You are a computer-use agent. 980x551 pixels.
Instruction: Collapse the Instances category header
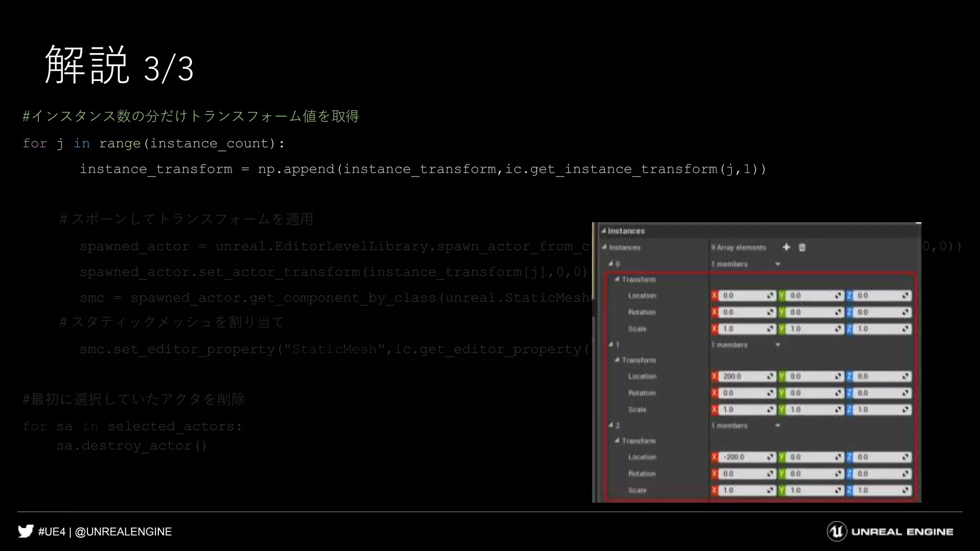[x=604, y=231]
